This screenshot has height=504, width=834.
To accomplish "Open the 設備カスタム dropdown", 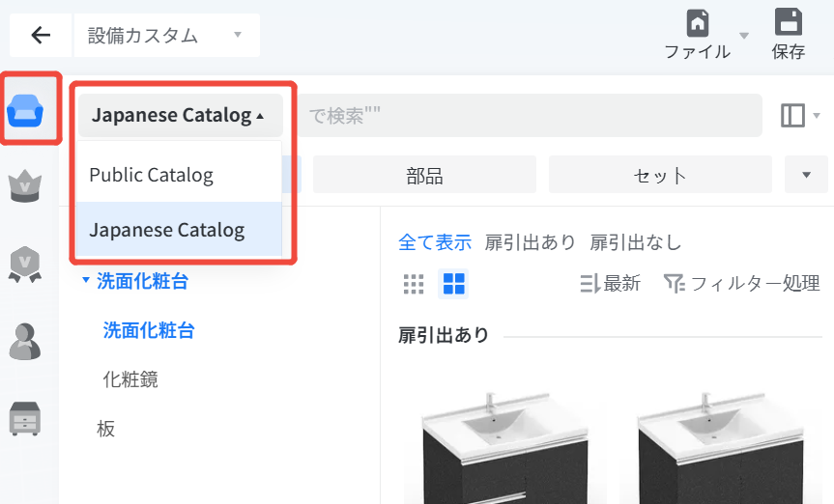I will click(x=166, y=35).
